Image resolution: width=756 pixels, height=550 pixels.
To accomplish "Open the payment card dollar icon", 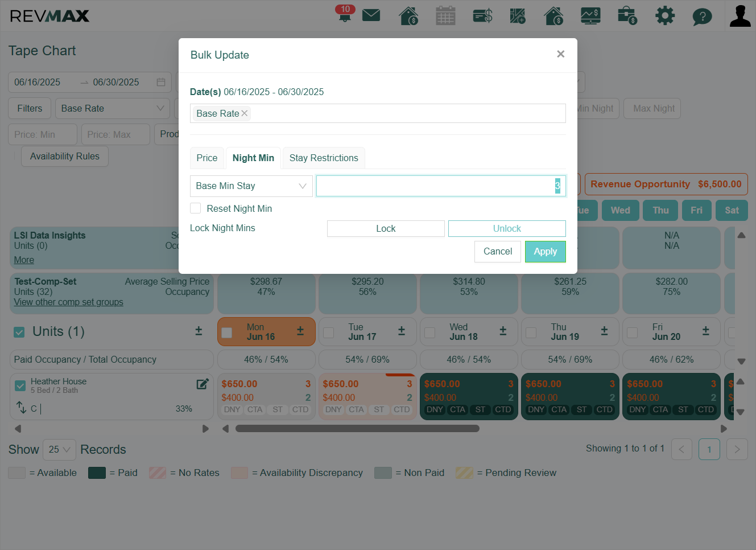I will (x=482, y=15).
